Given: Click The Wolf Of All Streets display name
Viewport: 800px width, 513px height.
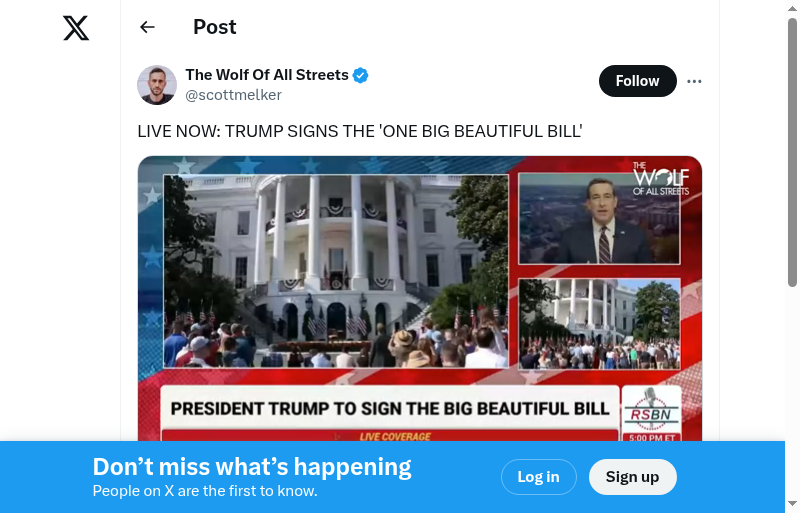Looking at the screenshot, I should [267, 75].
